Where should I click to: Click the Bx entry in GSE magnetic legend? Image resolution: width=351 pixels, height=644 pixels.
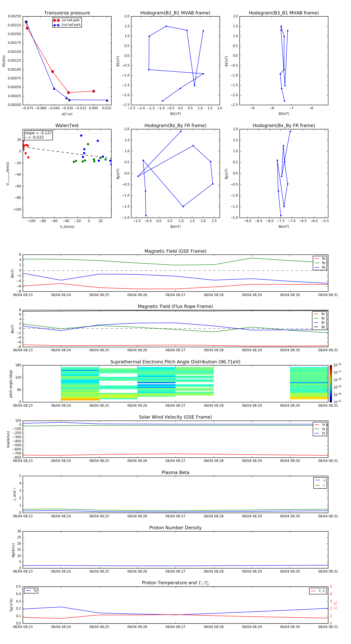click(x=320, y=259)
